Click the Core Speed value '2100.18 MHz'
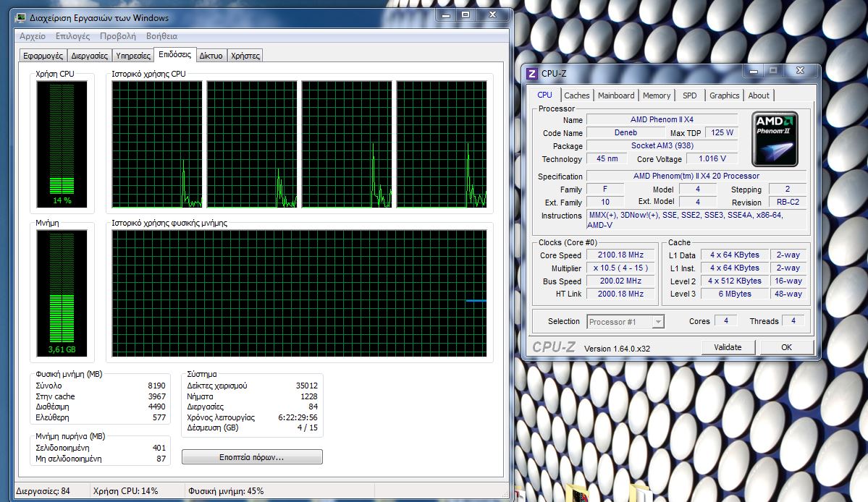This screenshot has height=502, width=868. pos(620,255)
